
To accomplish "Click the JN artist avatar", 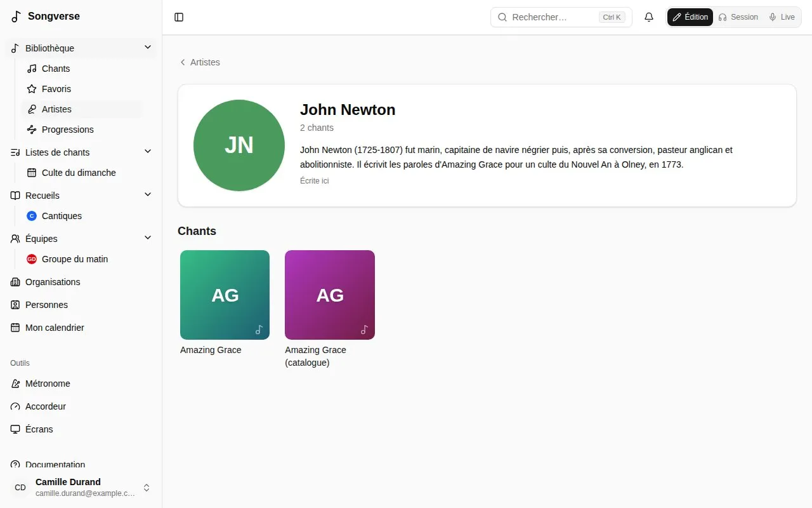I will click(239, 145).
